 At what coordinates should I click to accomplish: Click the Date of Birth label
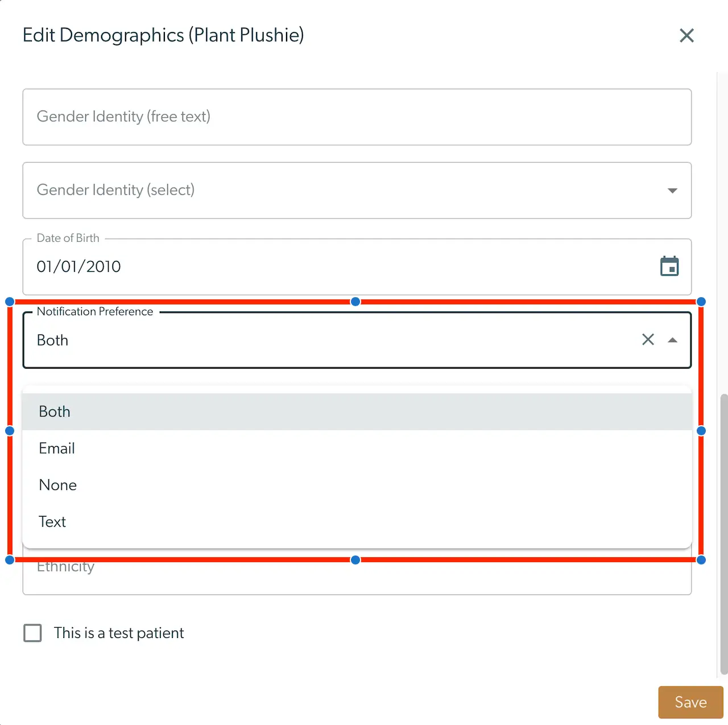point(68,238)
